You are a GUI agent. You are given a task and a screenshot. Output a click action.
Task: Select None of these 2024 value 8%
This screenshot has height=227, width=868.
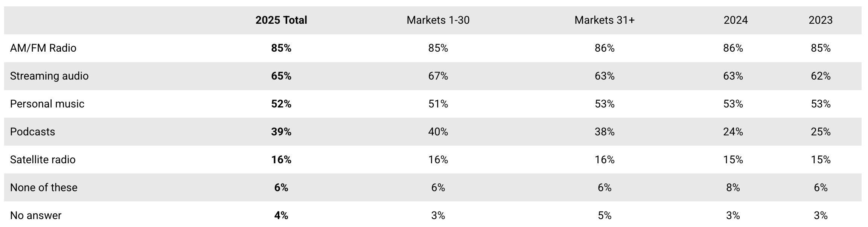pos(733,187)
